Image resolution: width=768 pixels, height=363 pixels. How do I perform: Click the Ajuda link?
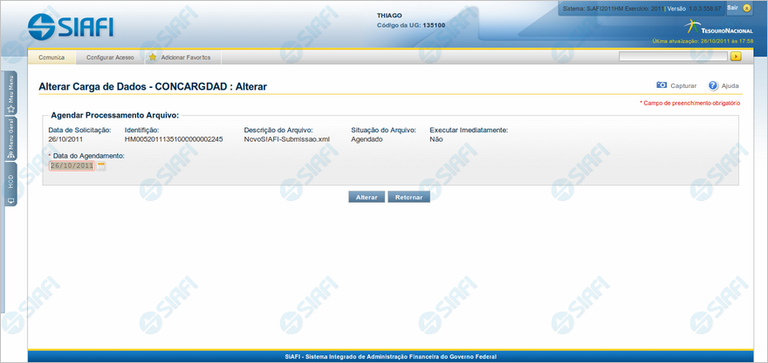coord(730,86)
